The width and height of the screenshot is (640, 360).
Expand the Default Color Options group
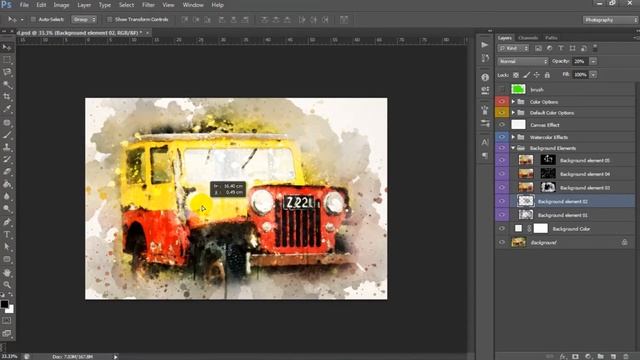513,113
